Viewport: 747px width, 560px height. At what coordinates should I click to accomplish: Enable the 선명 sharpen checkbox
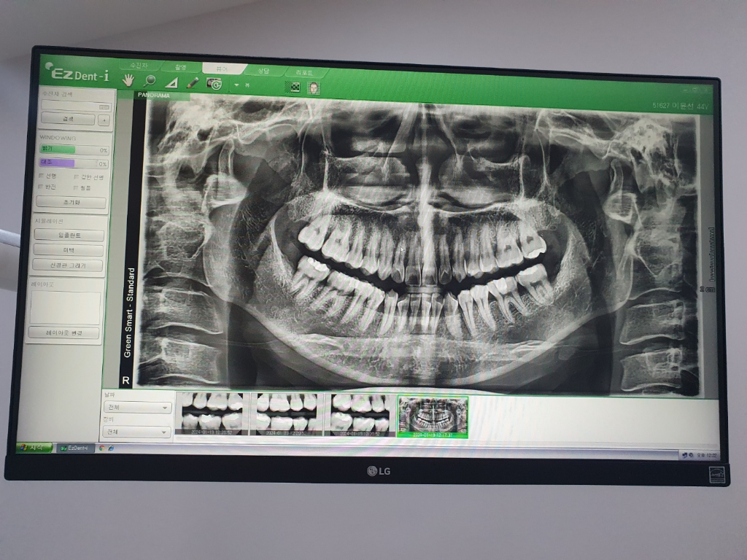pos(42,176)
